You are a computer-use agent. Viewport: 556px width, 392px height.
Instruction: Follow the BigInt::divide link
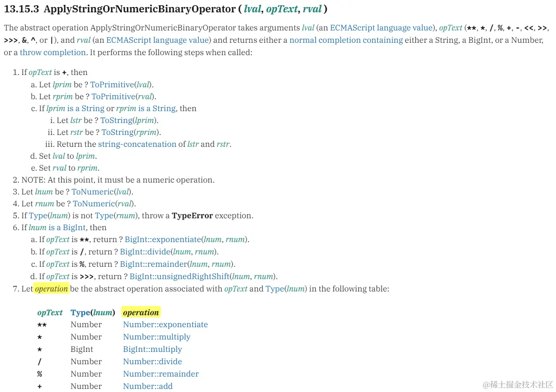(146, 252)
